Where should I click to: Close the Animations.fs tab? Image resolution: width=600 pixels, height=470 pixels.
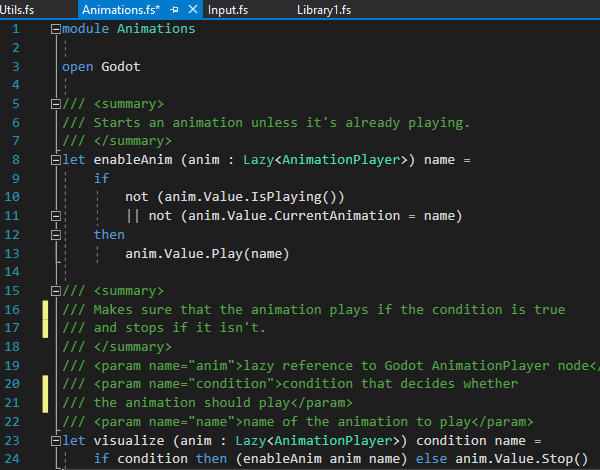[189, 9]
